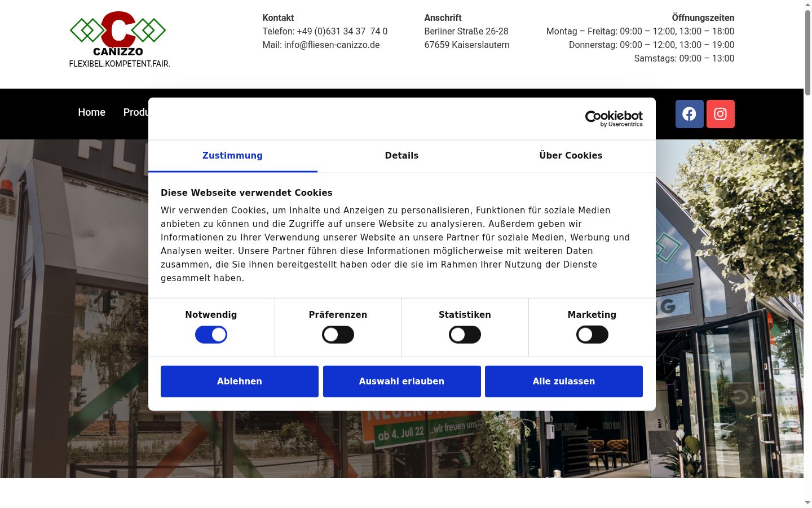Click the 'FLEXIBEL.KOMPETENT.FAIR.' slogan text
812x508 pixels.
click(120, 64)
